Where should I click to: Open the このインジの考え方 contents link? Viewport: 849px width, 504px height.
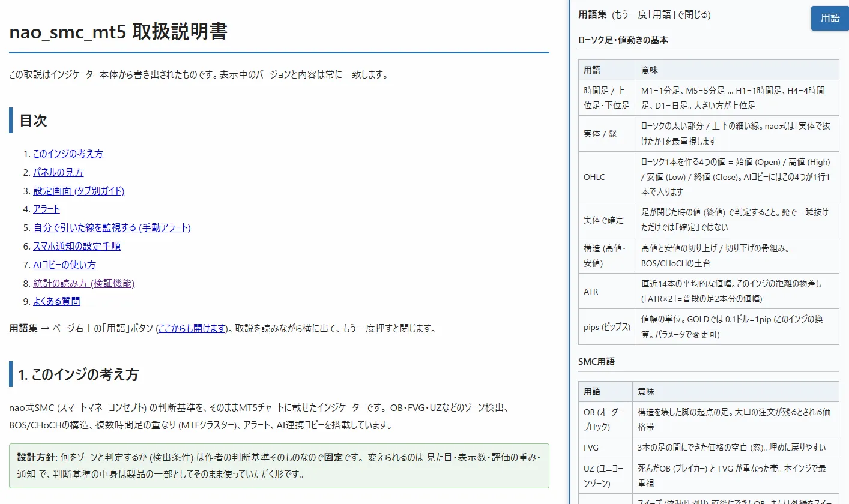(68, 154)
